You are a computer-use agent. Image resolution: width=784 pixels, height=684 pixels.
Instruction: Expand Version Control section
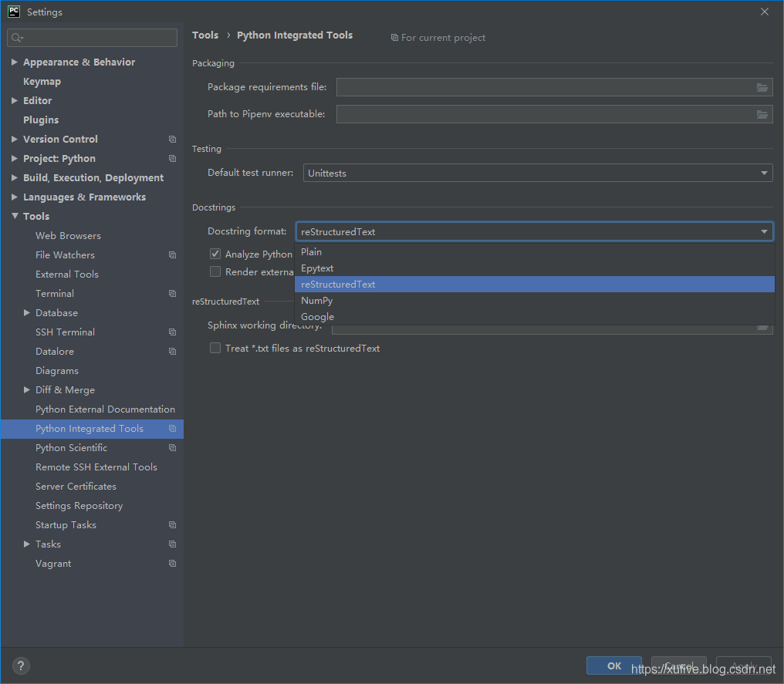[15, 139]
